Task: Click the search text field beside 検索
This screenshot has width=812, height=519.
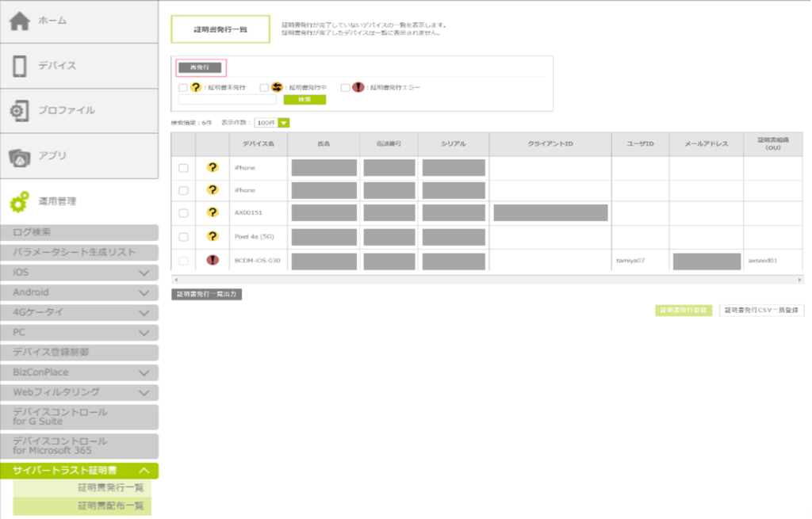Action: 228,100
